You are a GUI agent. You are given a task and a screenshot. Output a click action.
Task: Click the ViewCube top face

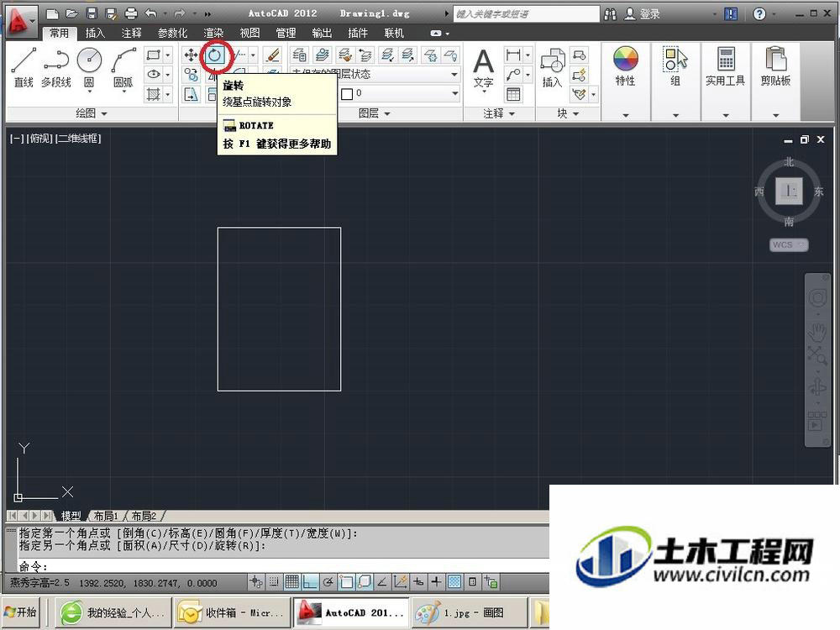click(x=789, y=191)
